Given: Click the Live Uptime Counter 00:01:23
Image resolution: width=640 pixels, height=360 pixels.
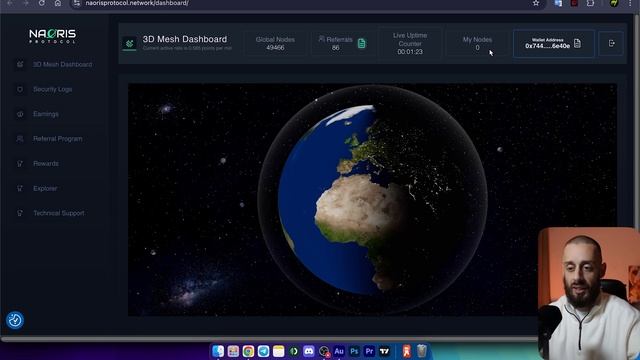Looking at the screenshot, I should 410,43.
